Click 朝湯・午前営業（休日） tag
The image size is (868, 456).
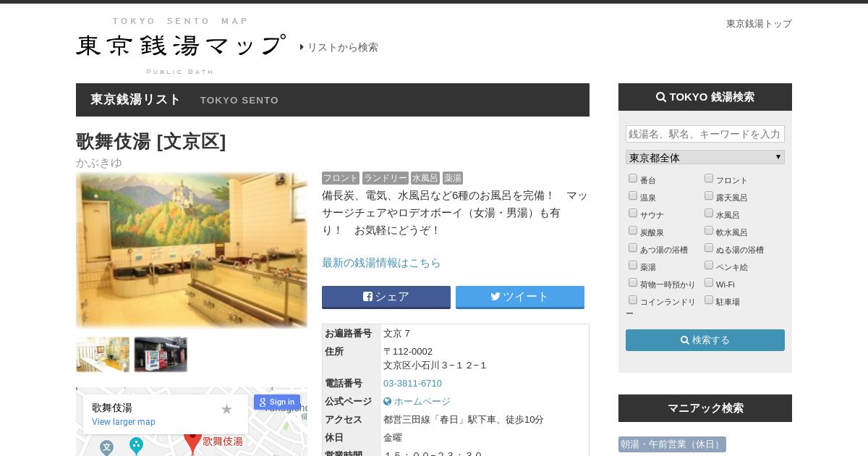coord(672,444)
